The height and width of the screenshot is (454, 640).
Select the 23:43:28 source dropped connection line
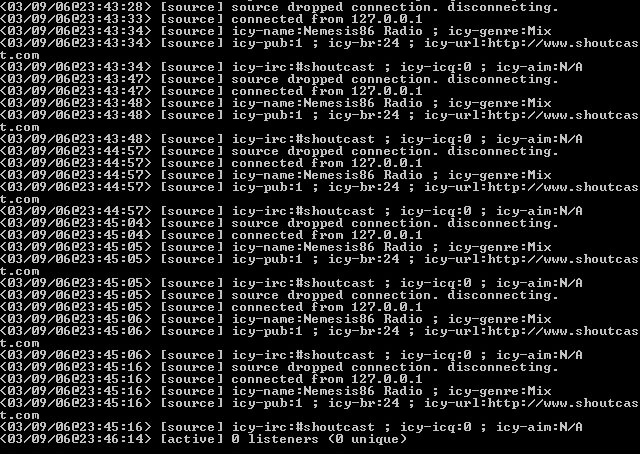pyautogui.click(x=279, y=7)
